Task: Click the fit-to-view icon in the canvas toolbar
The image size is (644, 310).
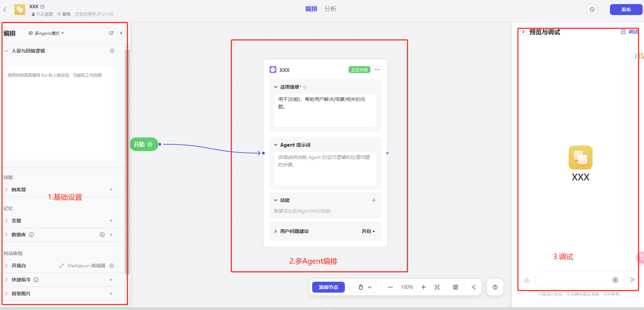Action: 437,287
